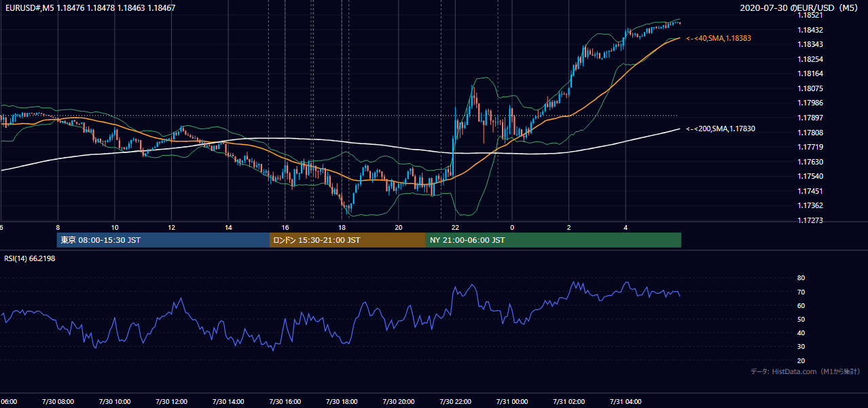
Task: Select hour label 4 on the price chart axis
Action: [x=626, y=228]
